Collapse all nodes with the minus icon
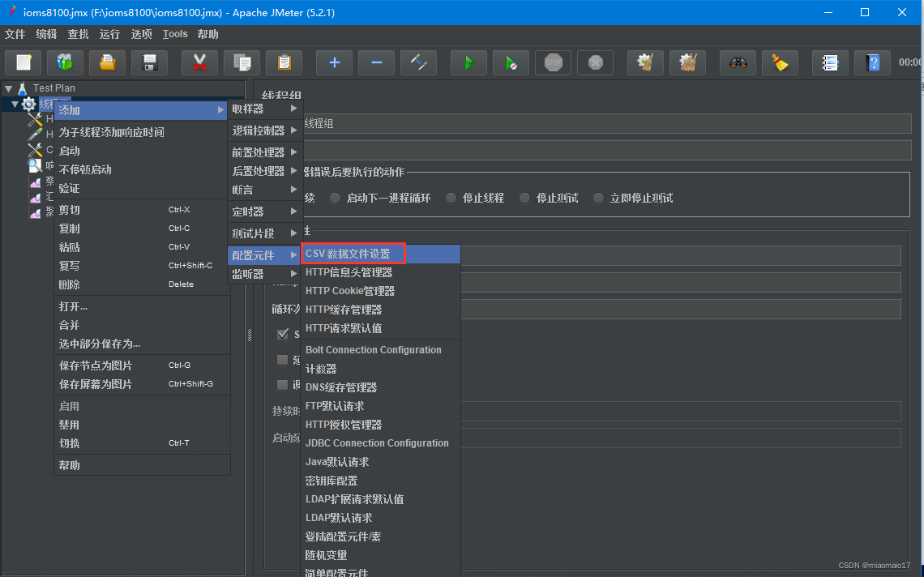 (x=377, y=62)
